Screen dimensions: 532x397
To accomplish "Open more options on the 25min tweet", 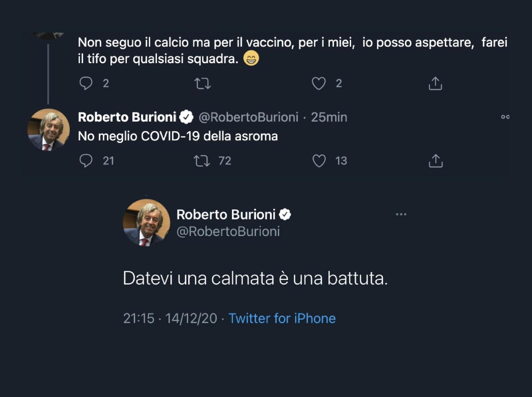I will tap(505, 117).
